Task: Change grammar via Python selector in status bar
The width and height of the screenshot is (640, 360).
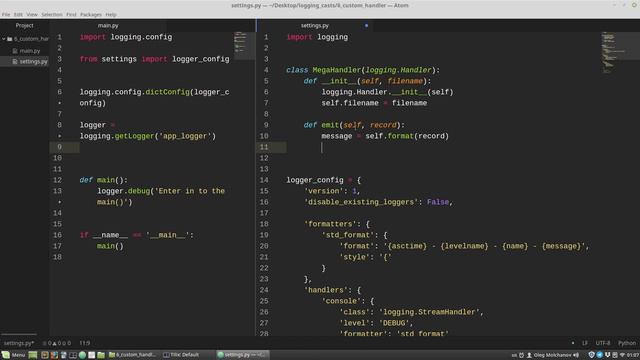Action: click(627, 343)
